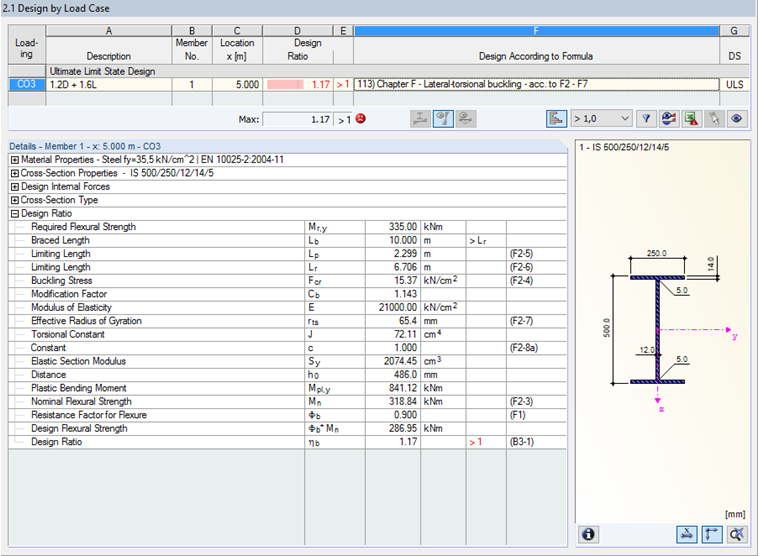Export table to Excel icon
Viewport: 760px width, 556px height.
click(x=691, y=119)
